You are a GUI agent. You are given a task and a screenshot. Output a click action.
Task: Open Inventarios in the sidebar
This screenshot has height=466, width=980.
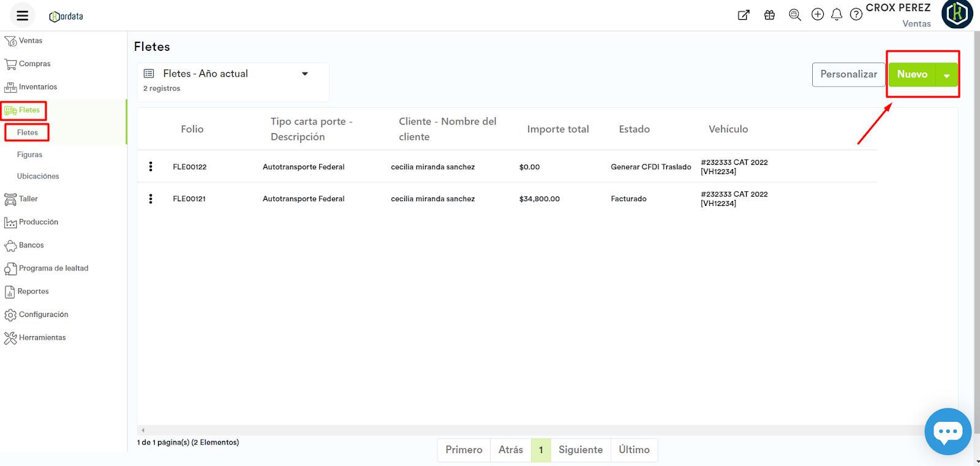[37, 87]
